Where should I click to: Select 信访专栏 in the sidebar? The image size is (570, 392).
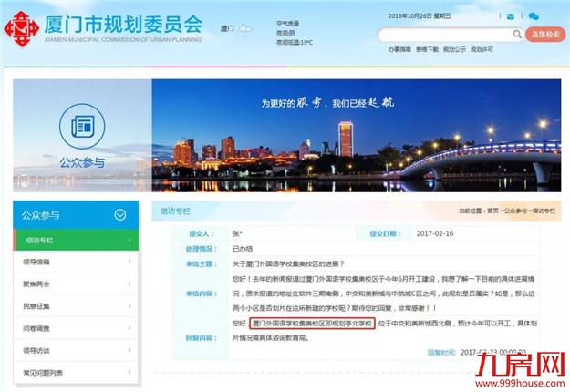coord(76,240)
